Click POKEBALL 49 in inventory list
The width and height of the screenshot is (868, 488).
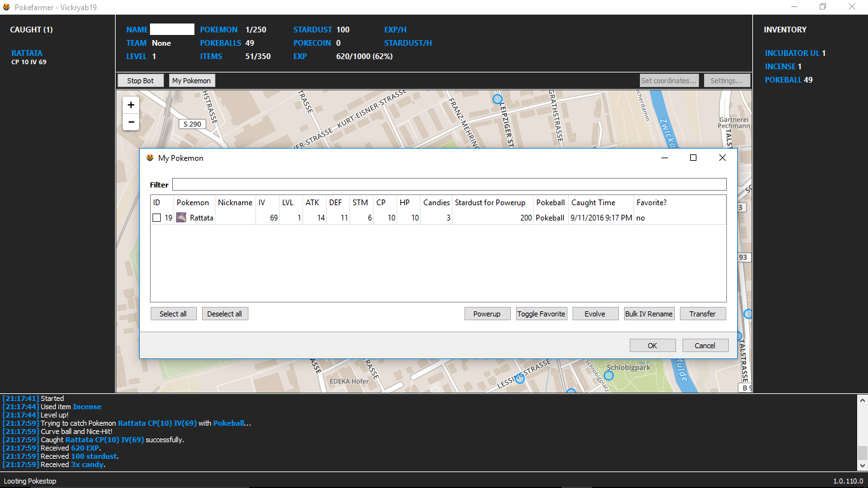coord(789,80)
